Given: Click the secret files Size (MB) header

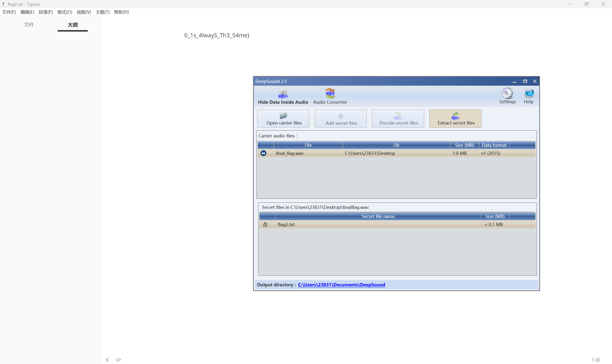Looking at the screenshot, I should [495, 216].
